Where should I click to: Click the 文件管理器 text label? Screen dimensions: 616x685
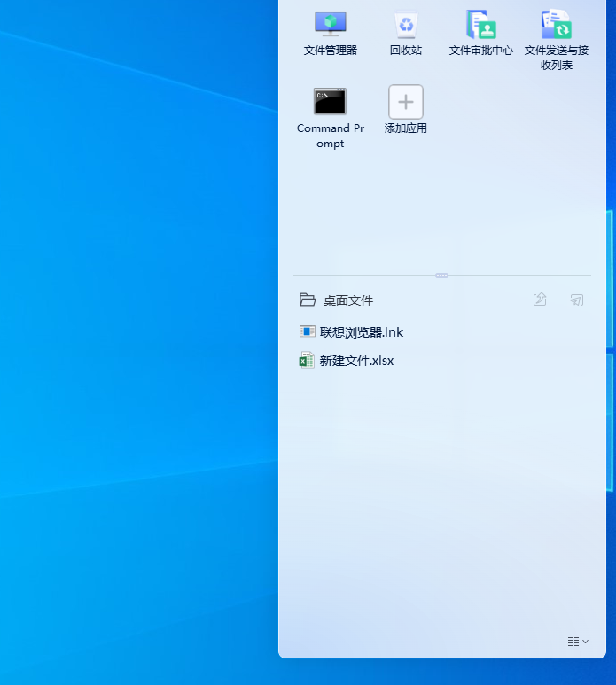click(331, 51)
